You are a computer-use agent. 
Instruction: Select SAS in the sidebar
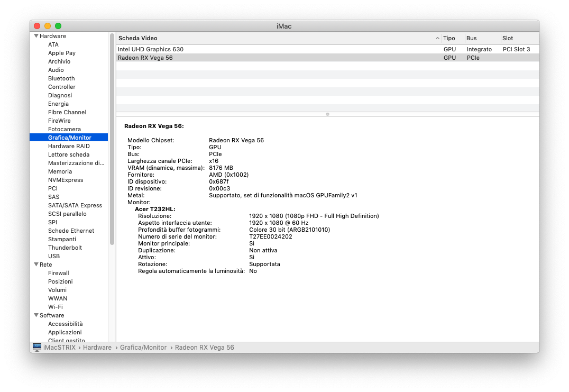tap(54, 197)
